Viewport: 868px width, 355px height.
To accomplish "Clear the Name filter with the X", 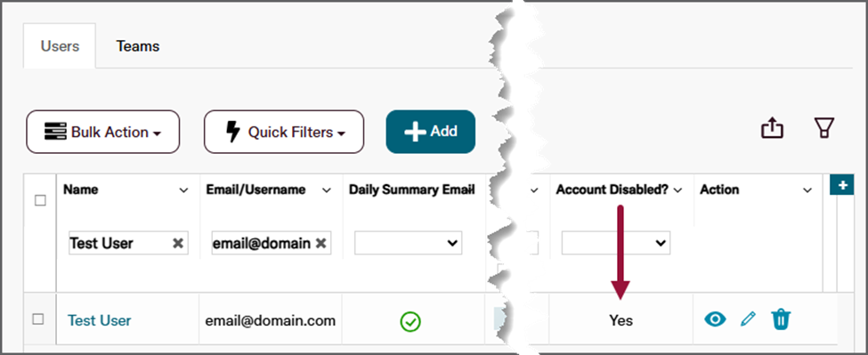I will pos(178,243).
